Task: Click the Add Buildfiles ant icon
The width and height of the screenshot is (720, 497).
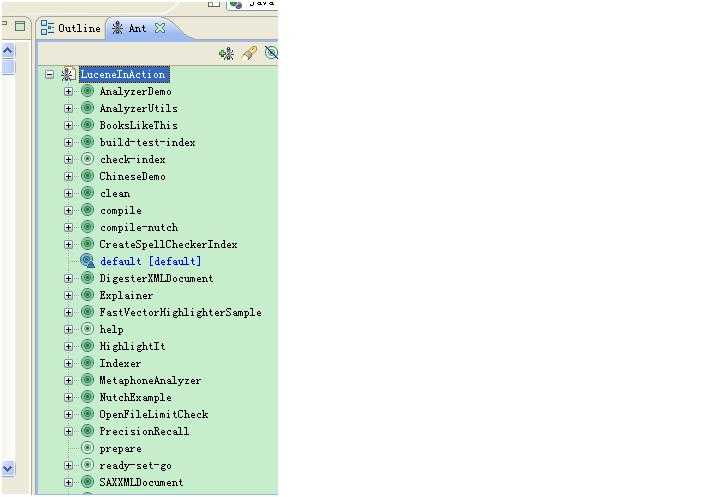Action: pos(226,54)
